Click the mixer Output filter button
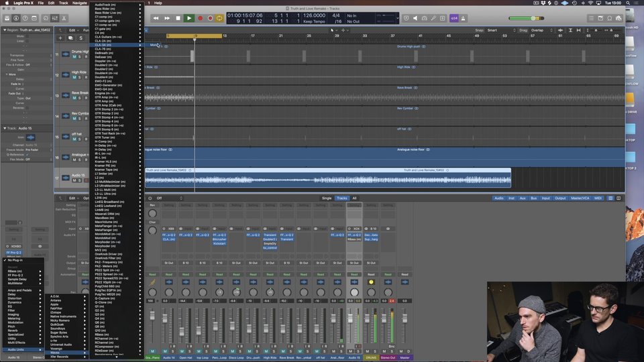644x362 pixels. (560, 198)
